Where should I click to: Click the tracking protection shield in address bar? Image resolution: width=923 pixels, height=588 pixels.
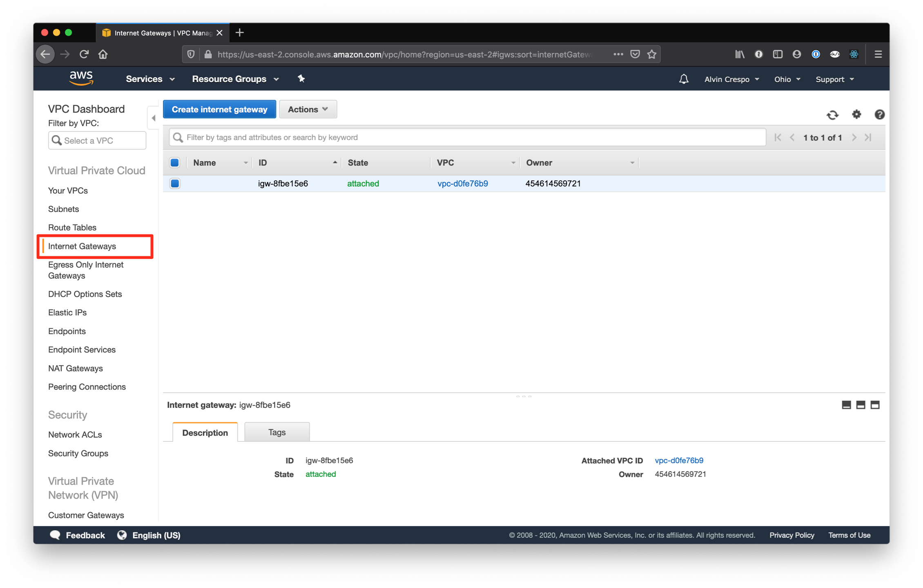tap(190, 54)
